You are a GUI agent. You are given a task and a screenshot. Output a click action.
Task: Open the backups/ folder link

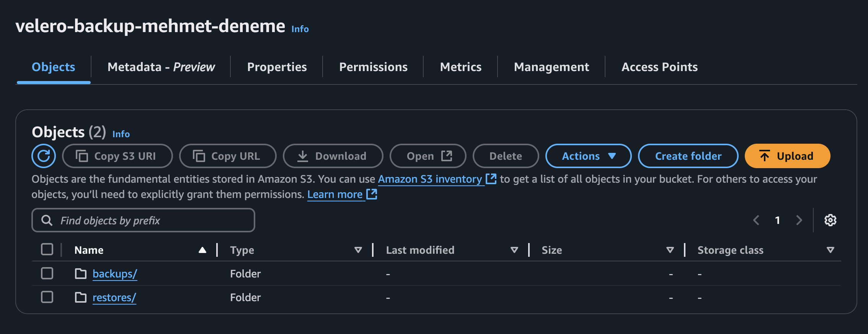tap(115, 274)
